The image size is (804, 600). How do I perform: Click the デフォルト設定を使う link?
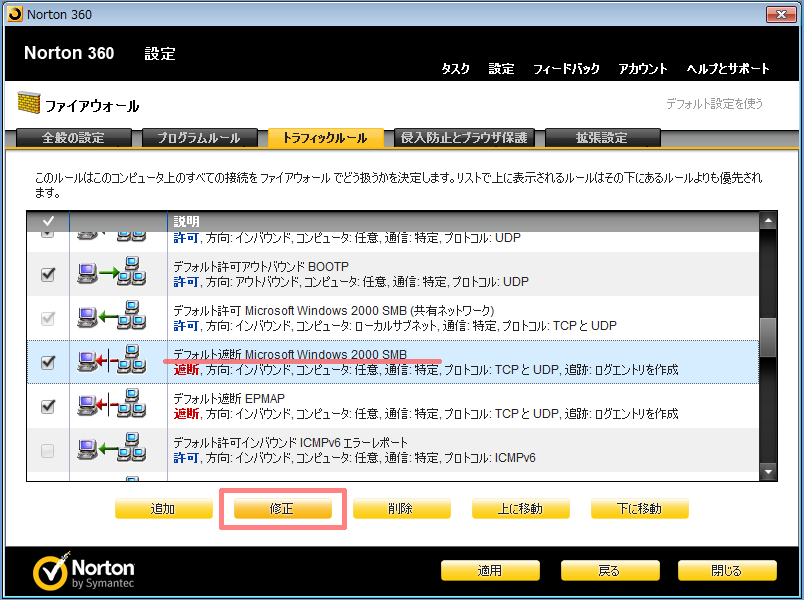pyautogui.click(x=714, y=103)
